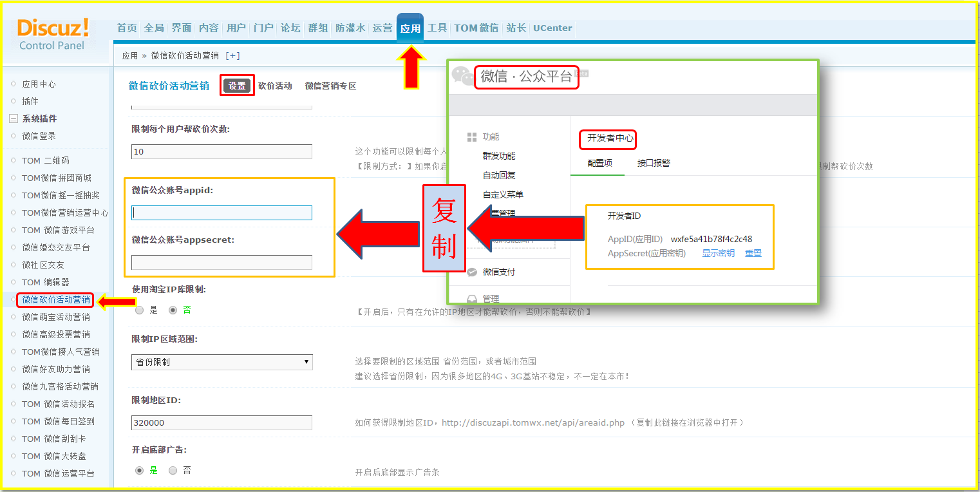
Task: Open TOM 编辑器 in the sidebar
Action: coord(46,282)
